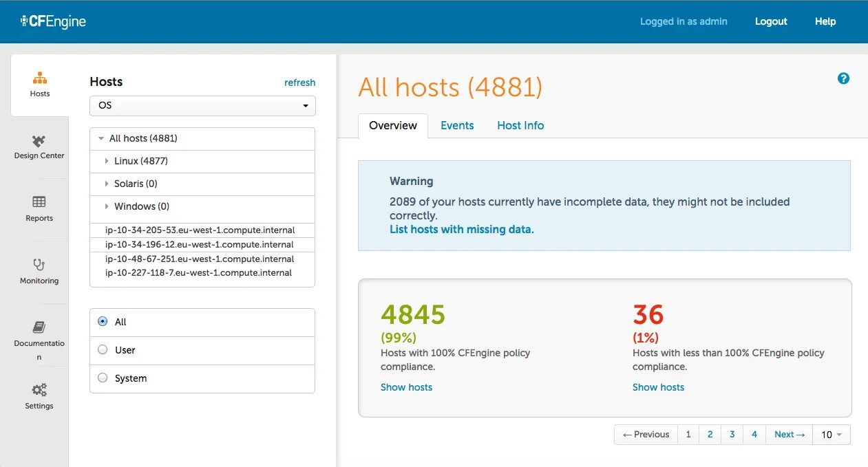The image size is (868, 467).
Task: Open the Settings gears icon
Action: tap(39, 390)
